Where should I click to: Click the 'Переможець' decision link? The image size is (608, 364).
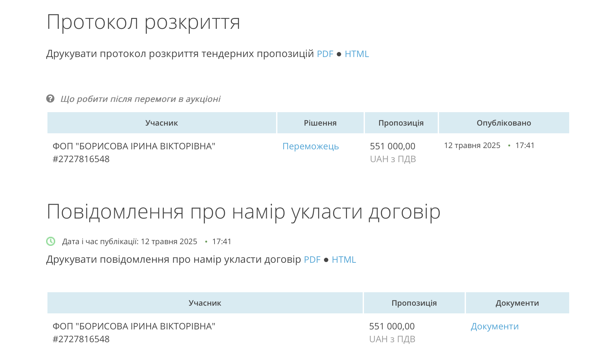[310, 146]
